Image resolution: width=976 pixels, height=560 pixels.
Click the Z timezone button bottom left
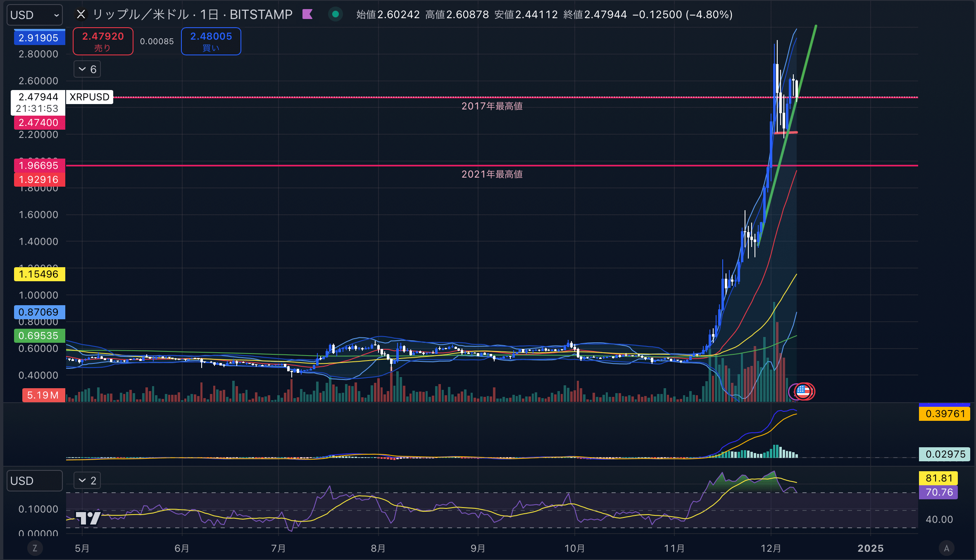(35, 548)
